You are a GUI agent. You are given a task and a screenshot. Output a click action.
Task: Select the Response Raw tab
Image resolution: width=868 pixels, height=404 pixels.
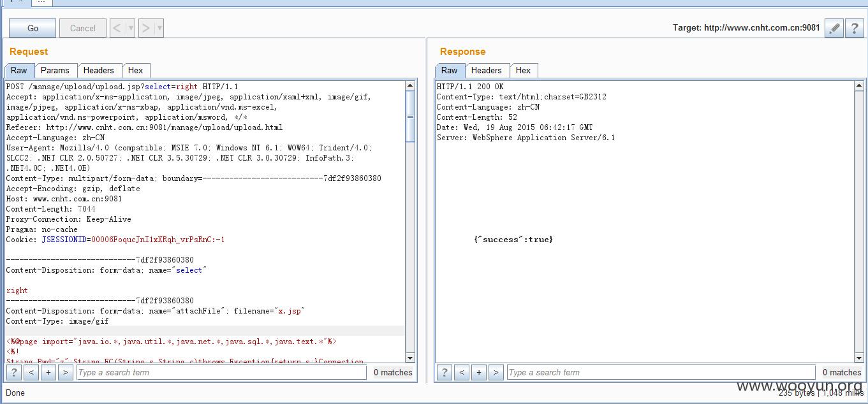click(x=450, y=70)
